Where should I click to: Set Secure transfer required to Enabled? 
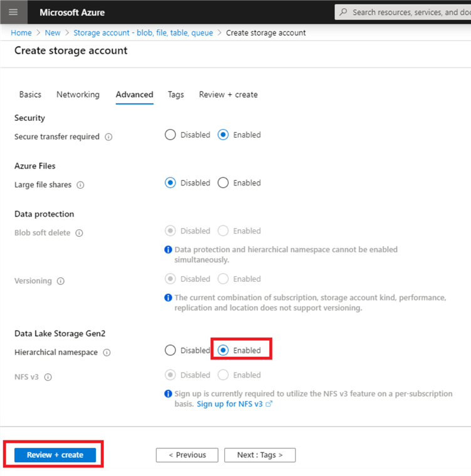(x=223, y=135)
